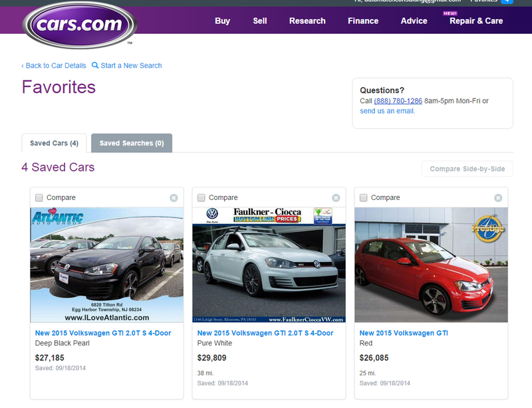Click the white GTI Faulkner-Ciocca photo
This screenshot has width=532, height=408.
tap(269, 265)
